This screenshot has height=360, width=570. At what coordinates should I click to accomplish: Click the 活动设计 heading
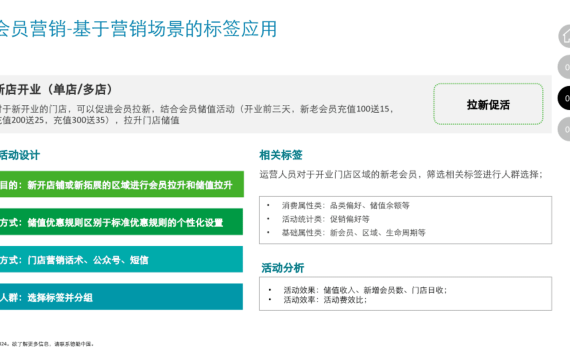[x=20, y=155]
